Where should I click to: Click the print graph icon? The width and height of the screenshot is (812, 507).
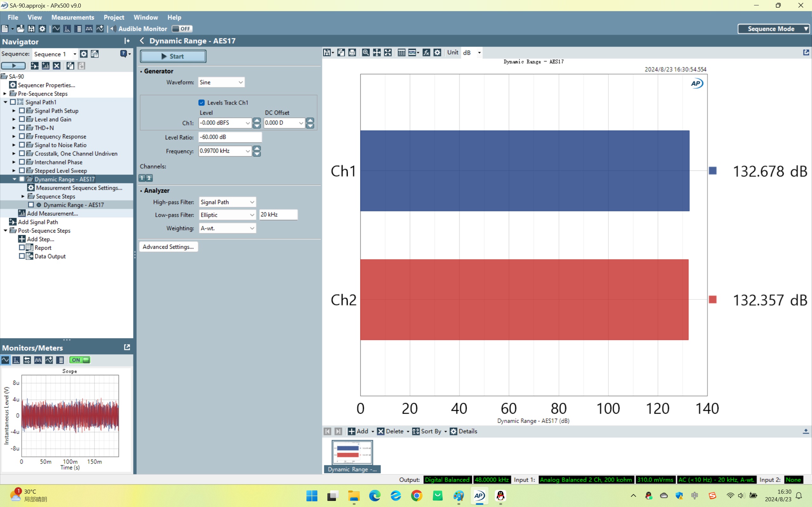pyautogui.click(x=352, y=53)
